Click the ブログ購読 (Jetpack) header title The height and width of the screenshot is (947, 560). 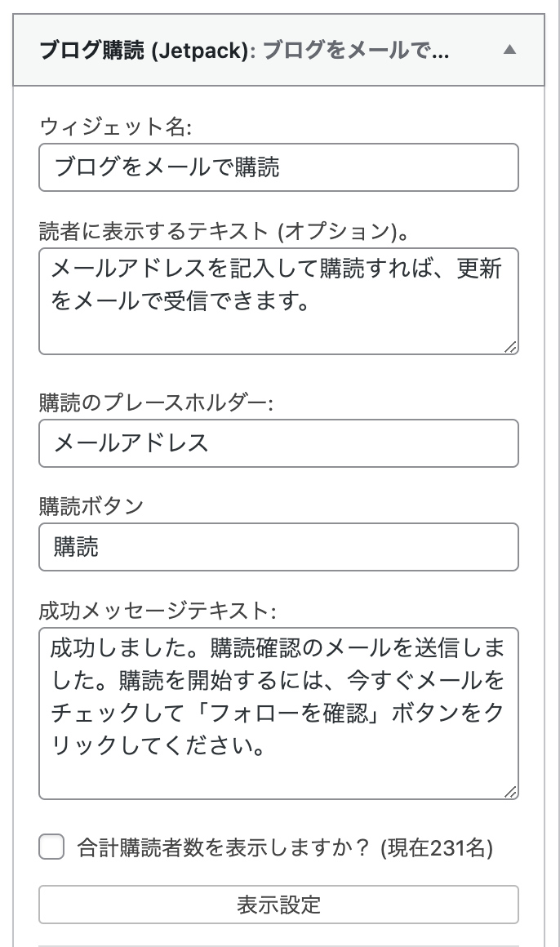(x=122, y=50)
